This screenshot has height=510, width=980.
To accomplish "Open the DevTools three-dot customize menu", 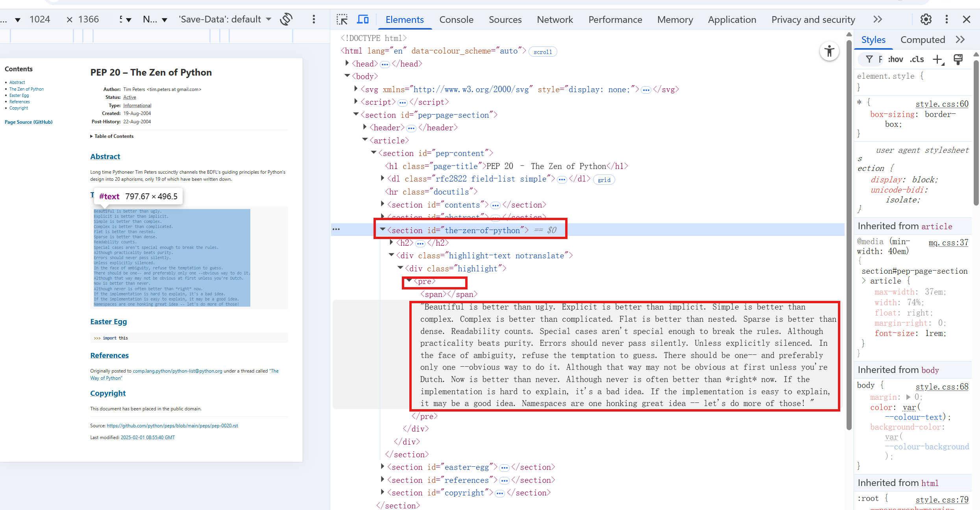I will click(x=947, y=19).
